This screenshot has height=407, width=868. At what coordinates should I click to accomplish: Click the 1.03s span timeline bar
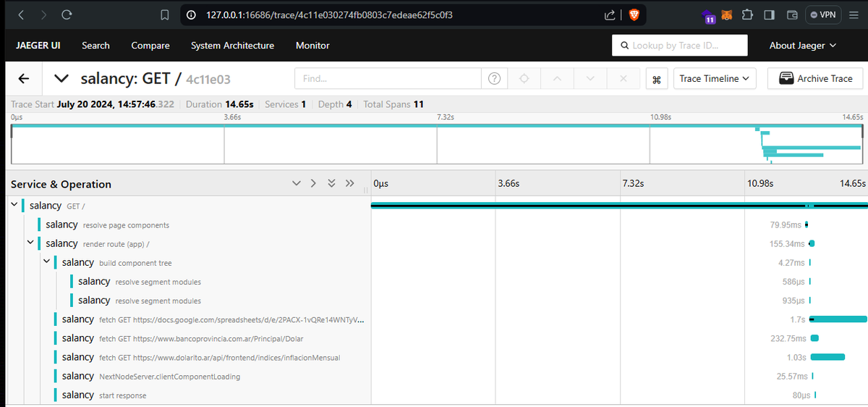coord(827,356)
